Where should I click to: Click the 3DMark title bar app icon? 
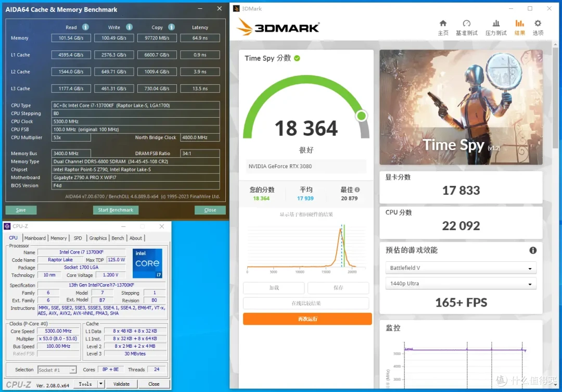point(236,9)
